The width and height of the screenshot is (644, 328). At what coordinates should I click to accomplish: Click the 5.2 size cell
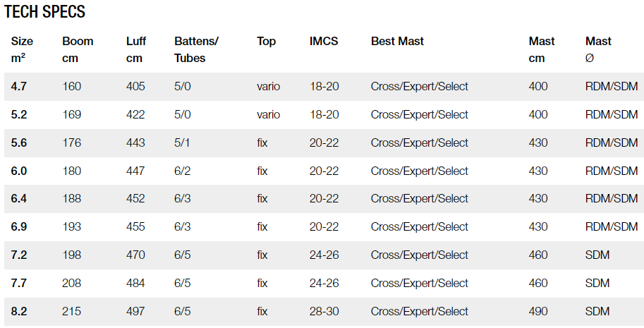pyautogui.click(x=19, y=114)
